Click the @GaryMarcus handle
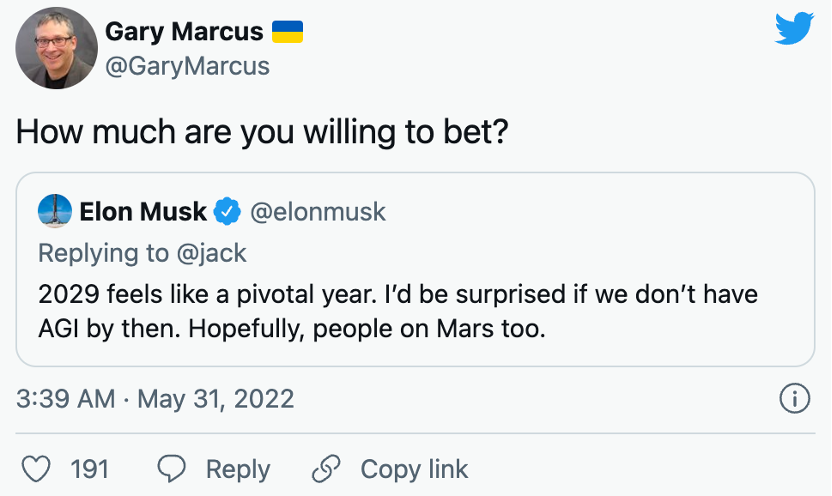The image size is (832, 496). (187, 66)
